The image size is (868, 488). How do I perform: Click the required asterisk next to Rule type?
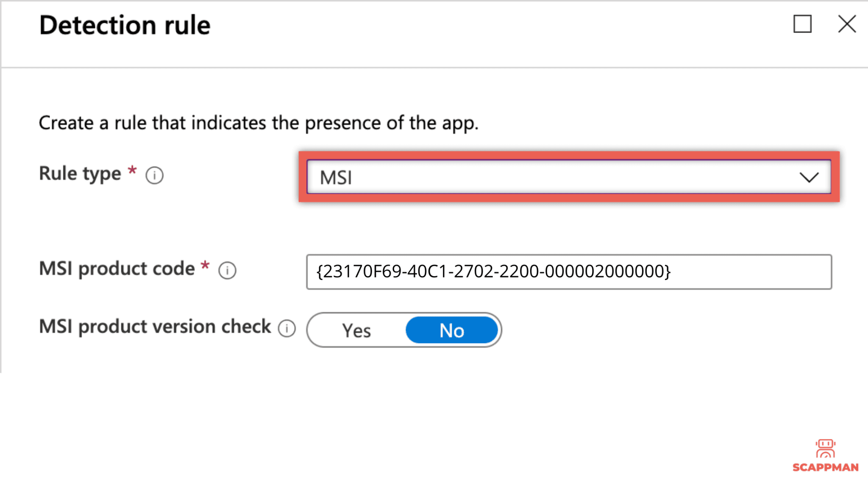(132, 170)
